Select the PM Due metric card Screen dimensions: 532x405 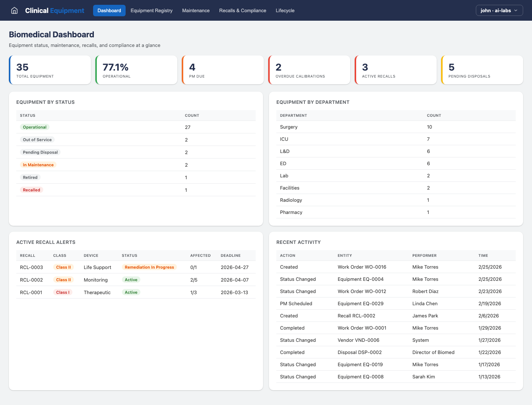point(223,70)
